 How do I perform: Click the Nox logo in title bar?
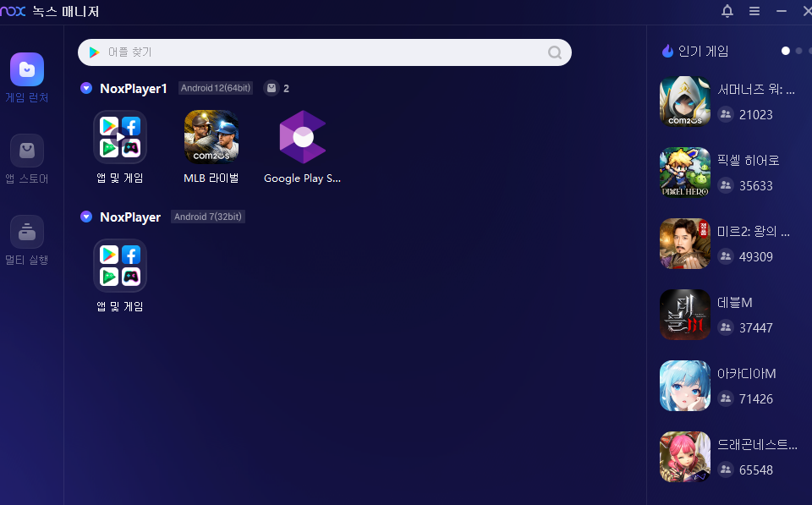(x=13, y=11)
